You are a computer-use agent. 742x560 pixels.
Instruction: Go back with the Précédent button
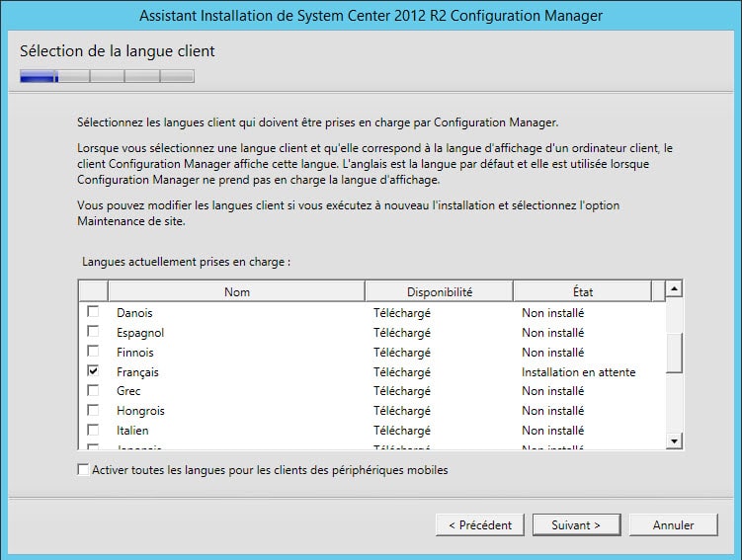point(480,525)
